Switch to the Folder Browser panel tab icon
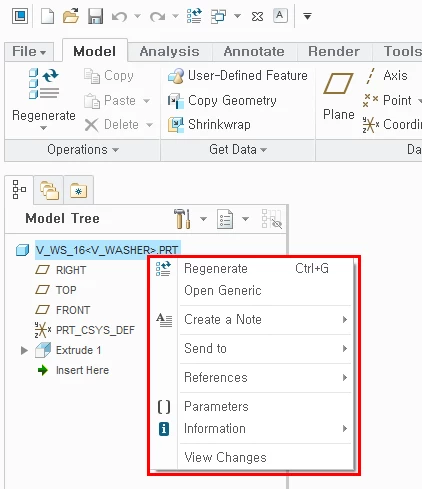Viewport: 422px width, 489px height. [x=49, y=190]
